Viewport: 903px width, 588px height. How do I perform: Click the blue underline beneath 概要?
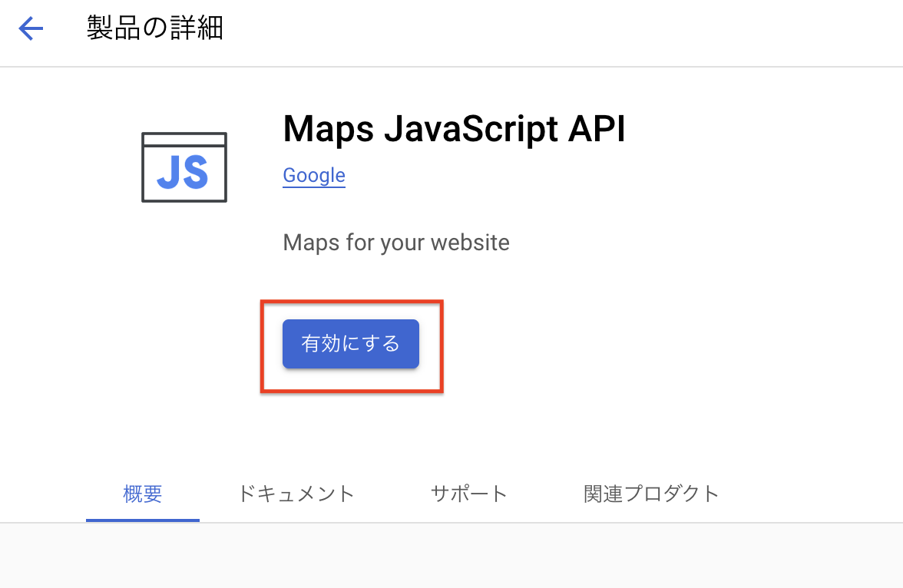[x=142, y=519]
